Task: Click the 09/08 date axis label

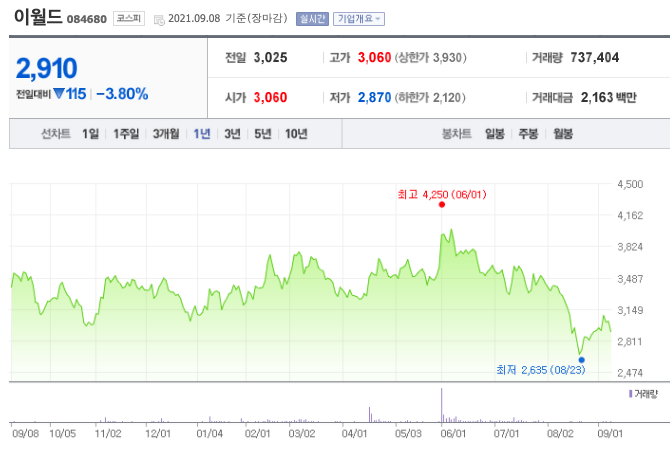Action: pyautogui.click(x=26, y=434)
